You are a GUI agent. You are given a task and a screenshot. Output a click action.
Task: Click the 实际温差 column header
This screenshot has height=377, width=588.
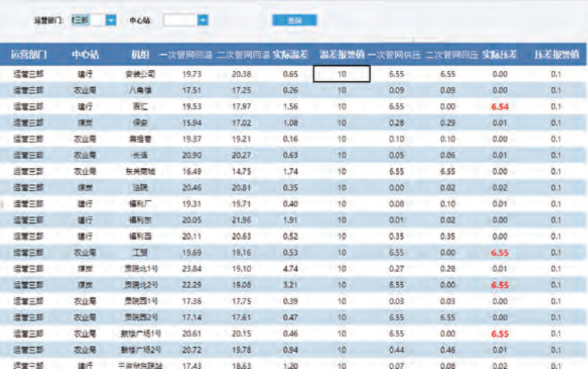tap(291, 54)
